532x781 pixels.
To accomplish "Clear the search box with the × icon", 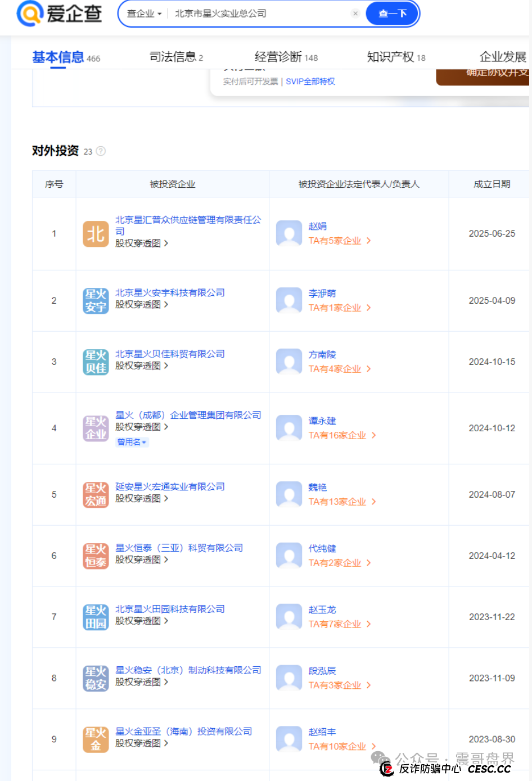I will (355, 13).
